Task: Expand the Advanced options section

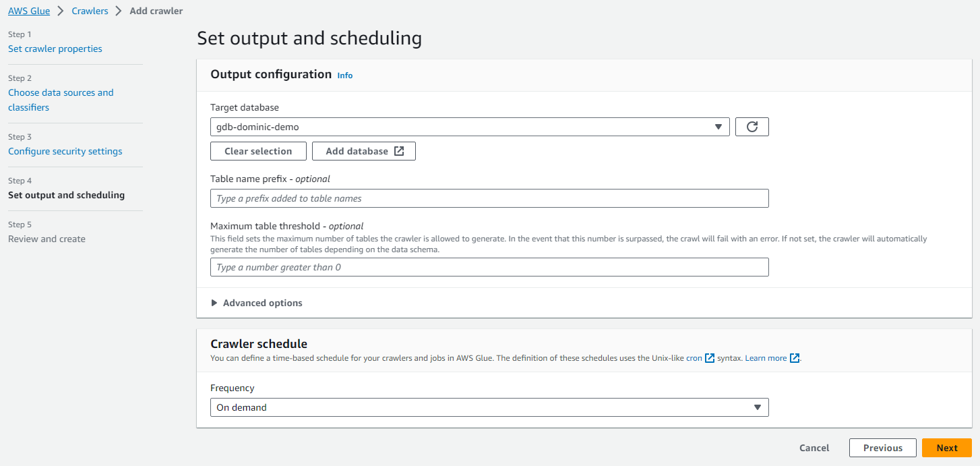Action: [x=262, y=303]
